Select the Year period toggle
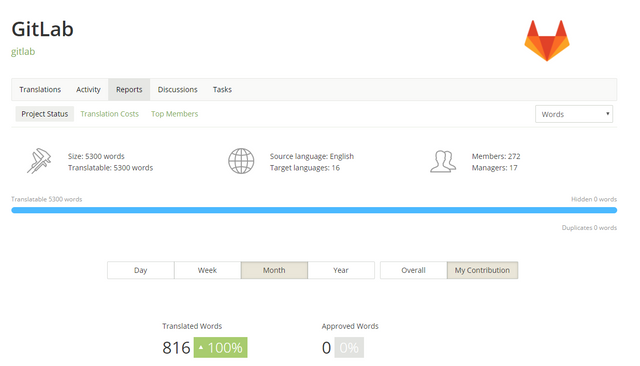Image resolution: width=640 pixels, height=366 pixels. click(341, 270)
